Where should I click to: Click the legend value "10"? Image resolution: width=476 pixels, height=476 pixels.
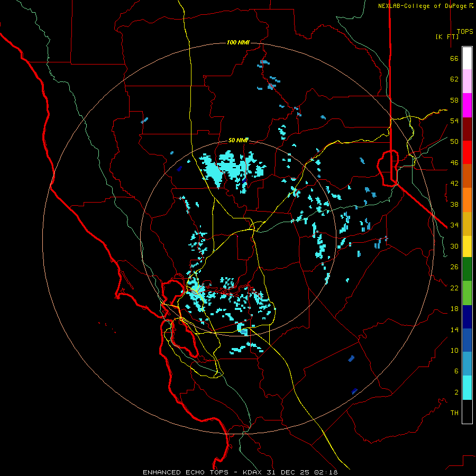click(454, 351)
